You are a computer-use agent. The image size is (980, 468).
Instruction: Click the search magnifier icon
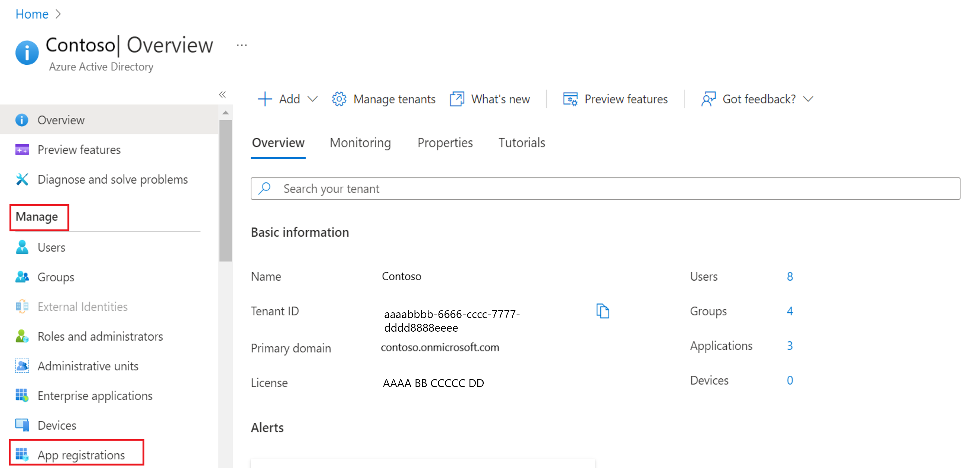pyautogui.click(x=265, y=188)
